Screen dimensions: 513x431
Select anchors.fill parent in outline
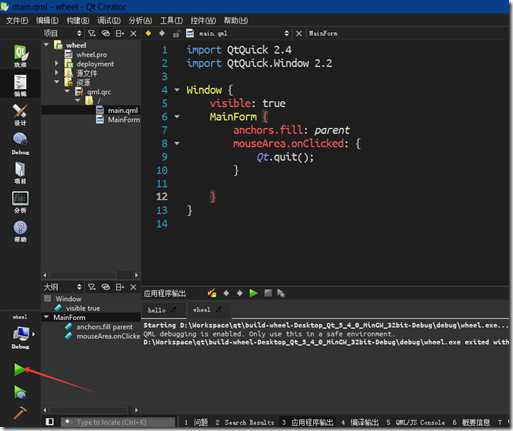pos(104,327)
